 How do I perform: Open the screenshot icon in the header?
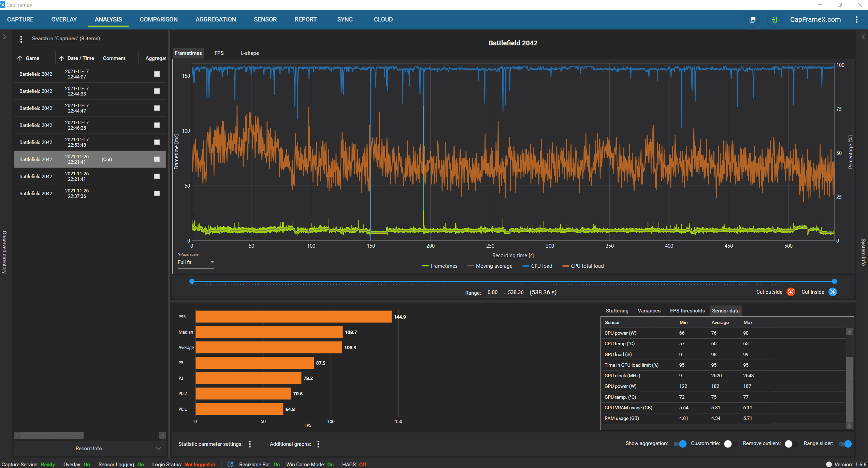click(x=752, y=19)
